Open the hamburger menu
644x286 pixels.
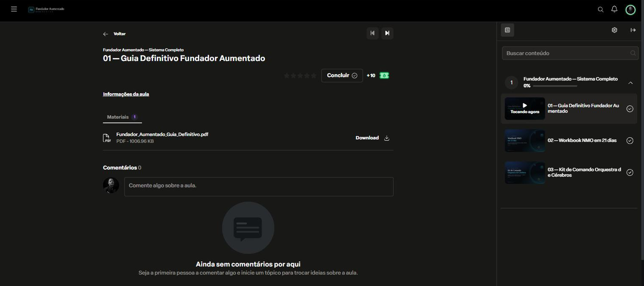point(14,9)
